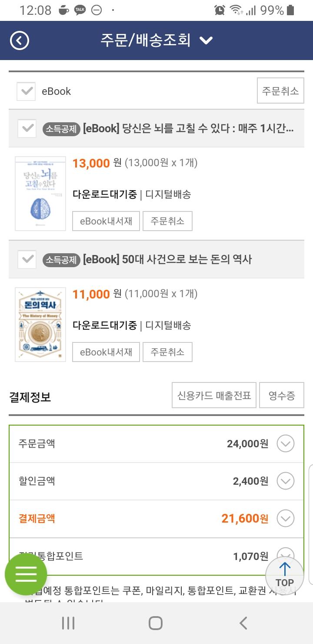Image resolution: width=313 pixels, height=644 pixels.
Task: Tap the back arrow icon in header
Action: [20, 40]
